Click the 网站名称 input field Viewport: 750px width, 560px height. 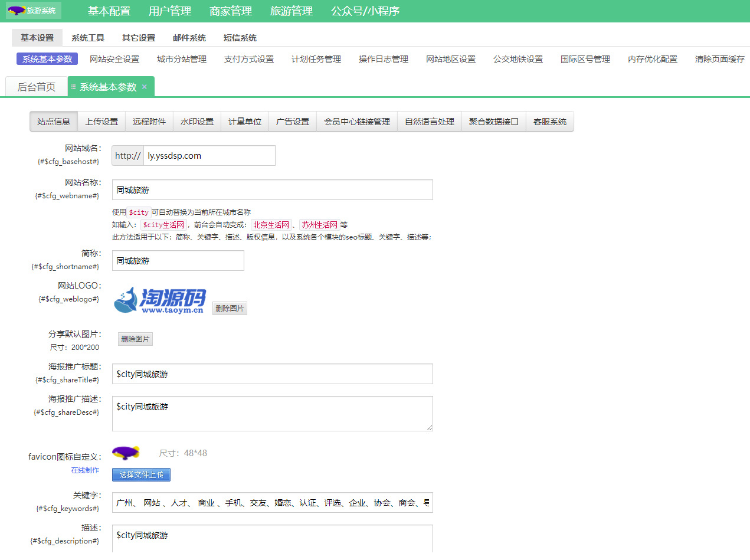(x=273, y=190)
